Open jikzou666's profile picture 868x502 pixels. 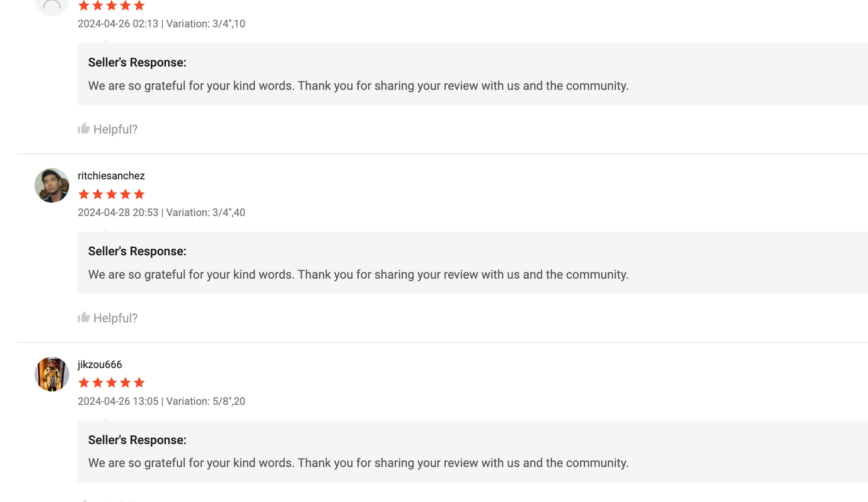(52, 373)
